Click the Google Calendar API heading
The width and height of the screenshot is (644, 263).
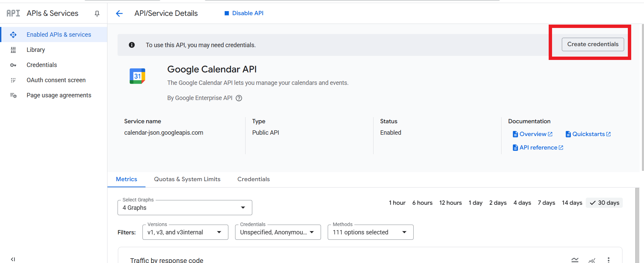pyautogui.click(x=212, y=69)
